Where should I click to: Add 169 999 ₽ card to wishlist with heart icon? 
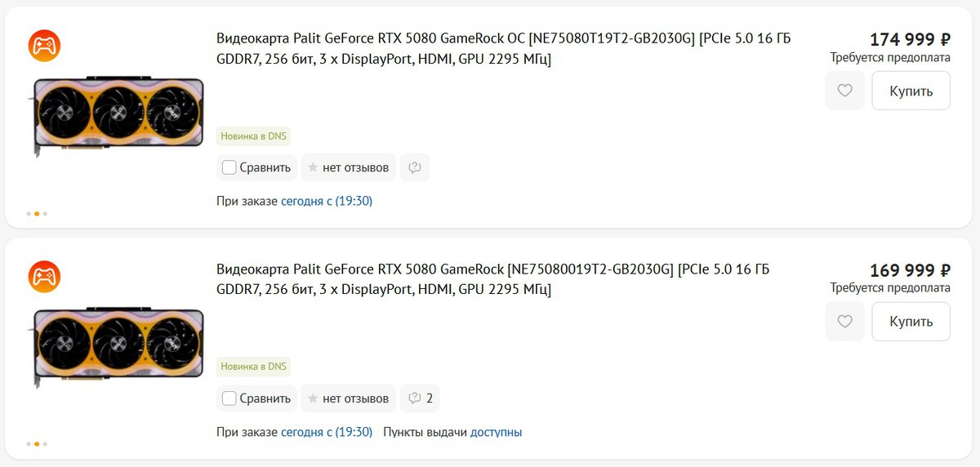point(844,322)
